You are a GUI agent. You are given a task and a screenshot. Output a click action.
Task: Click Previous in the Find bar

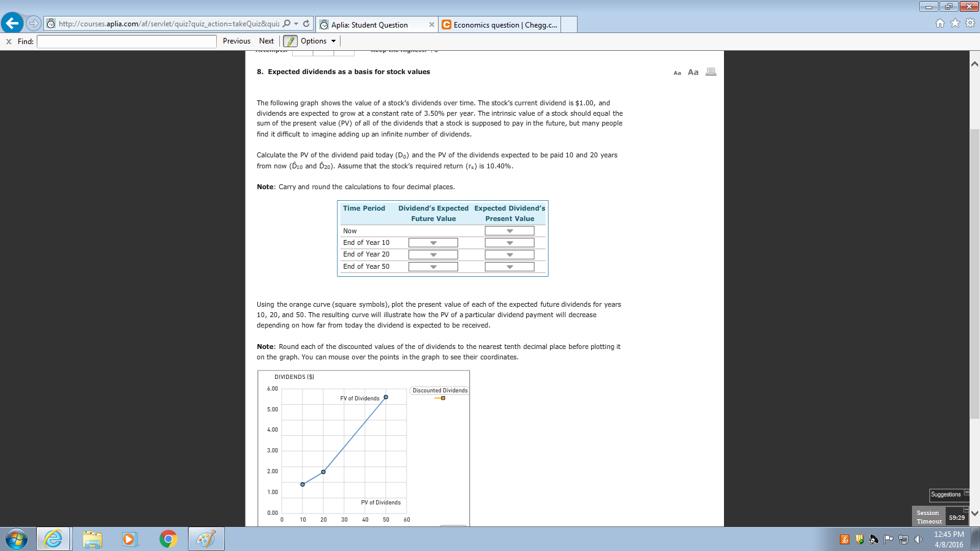coord(236,41)
